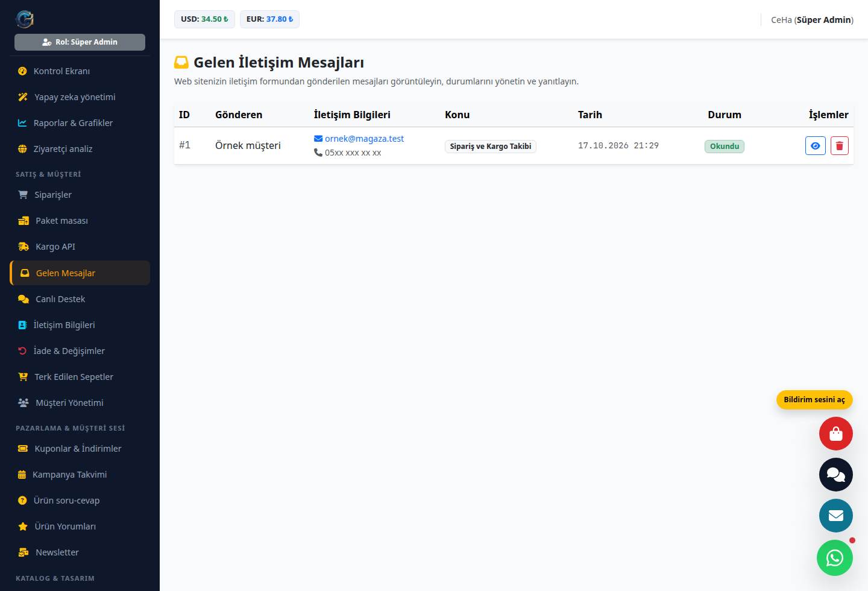The width and height of the screenshot is (868, 591).
Task: Click the Okundu status badge
Action: click(x=725, y=147)
